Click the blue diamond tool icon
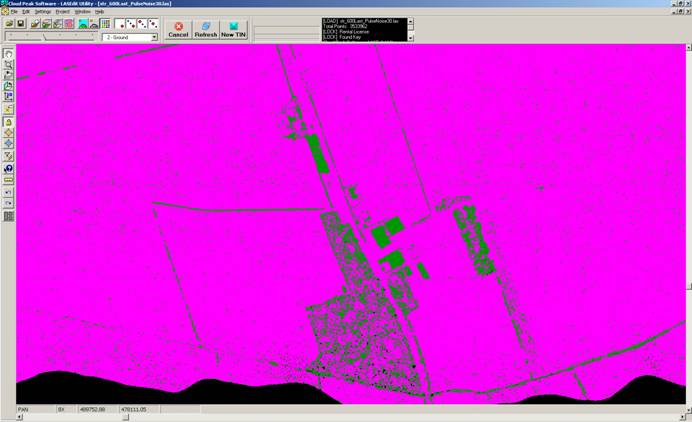This screenshot has width=692, height=422. tap(9, 144)
